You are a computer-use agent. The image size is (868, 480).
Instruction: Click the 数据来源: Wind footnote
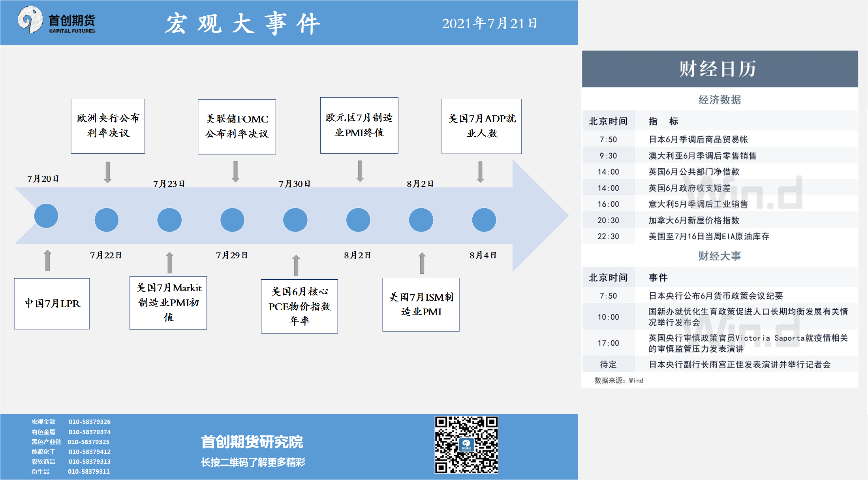coord(619,380)
